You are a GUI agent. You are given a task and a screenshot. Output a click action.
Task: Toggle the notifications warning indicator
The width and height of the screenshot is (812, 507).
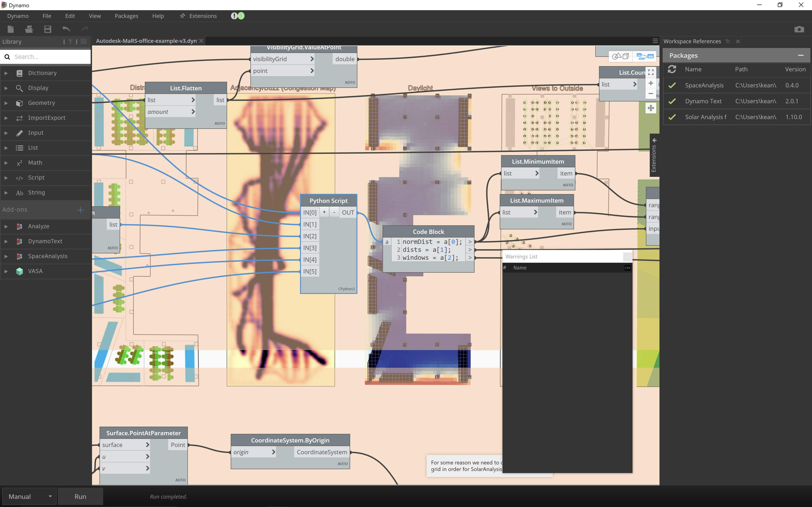coord(234,16)
